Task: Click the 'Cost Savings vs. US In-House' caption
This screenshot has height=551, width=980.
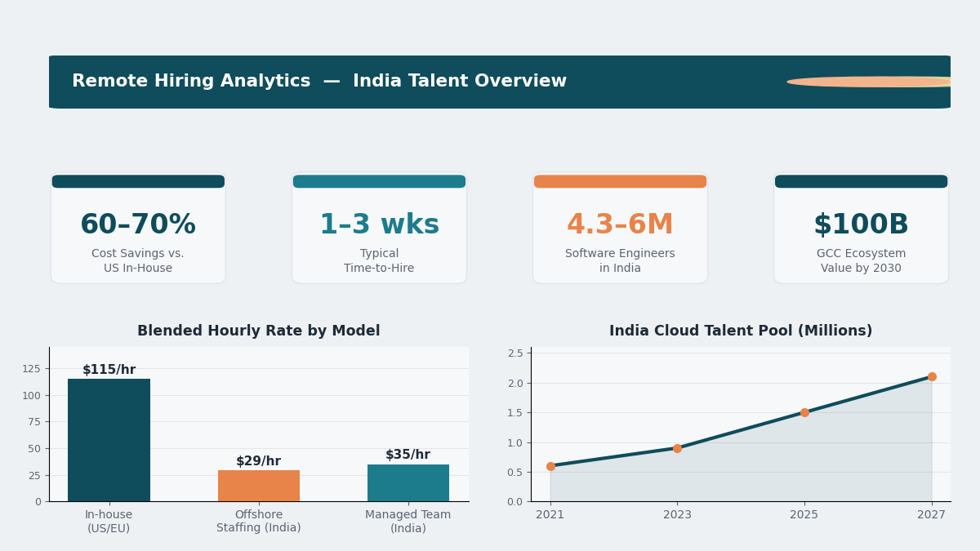Action: (x=138, y=261)
